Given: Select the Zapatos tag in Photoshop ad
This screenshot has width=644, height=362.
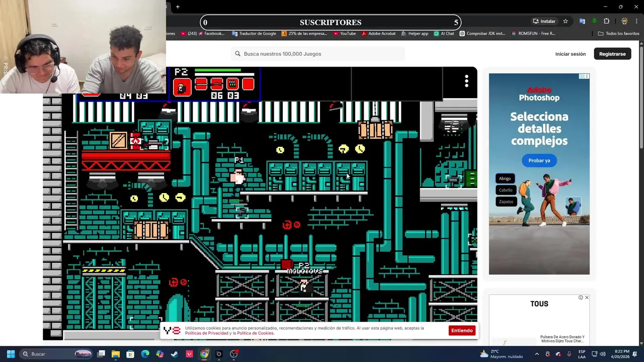Looking at the screenshot, I should (506, 202).
